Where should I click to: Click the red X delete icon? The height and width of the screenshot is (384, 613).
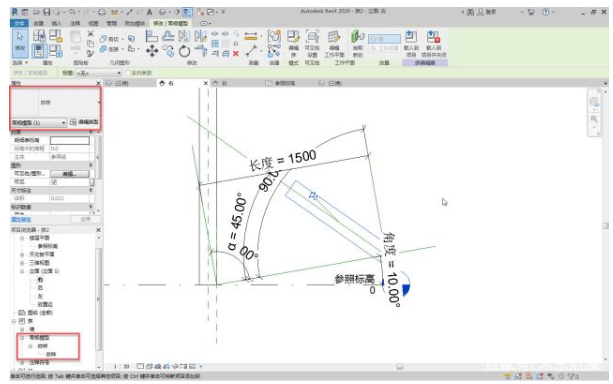click(236, 54)
